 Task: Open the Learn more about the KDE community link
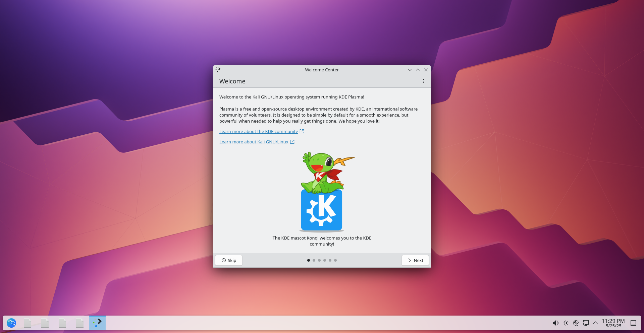[259, 132]
